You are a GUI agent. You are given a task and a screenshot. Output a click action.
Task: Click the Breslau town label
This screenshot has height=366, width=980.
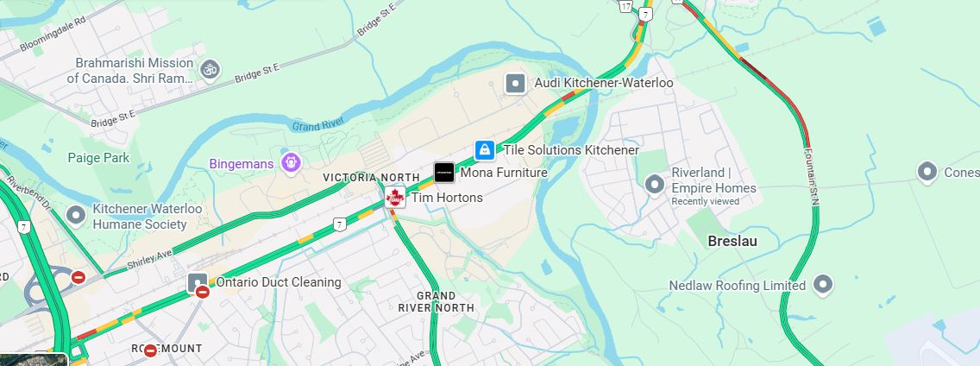click(x=732, y=242)
